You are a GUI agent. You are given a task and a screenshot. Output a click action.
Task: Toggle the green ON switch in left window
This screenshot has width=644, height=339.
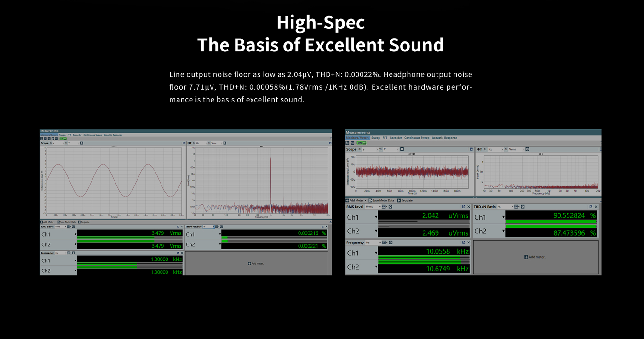coord(62,138)
